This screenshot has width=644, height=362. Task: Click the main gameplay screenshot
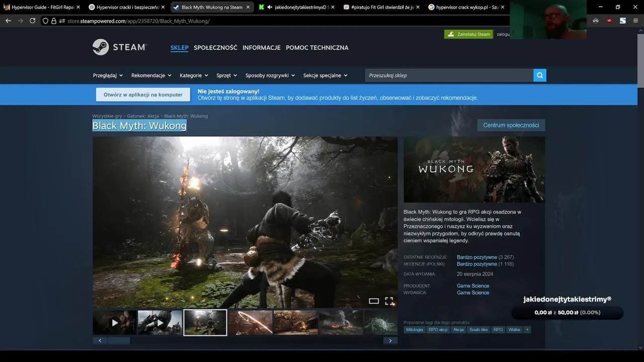pyautogui.click(x=245, y=222)
